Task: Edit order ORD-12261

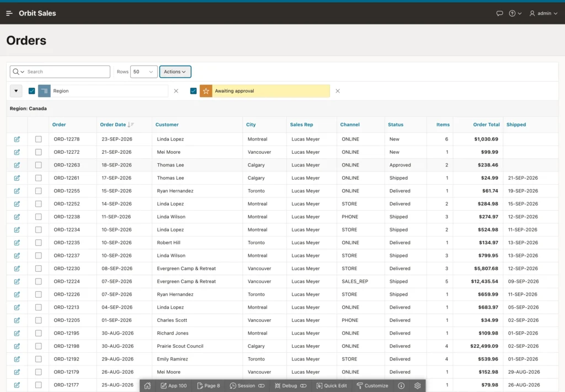Action: [x=17, y=178]
